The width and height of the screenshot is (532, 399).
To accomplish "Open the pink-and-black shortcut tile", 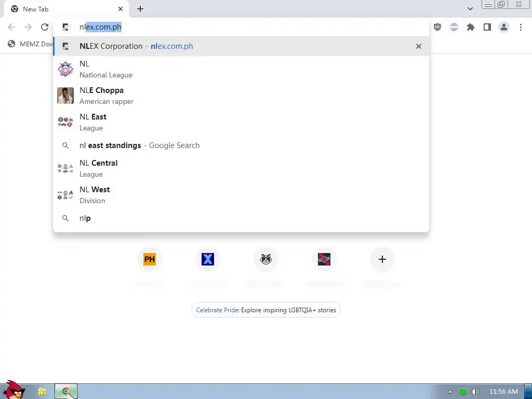I will (x=324, y=259).
